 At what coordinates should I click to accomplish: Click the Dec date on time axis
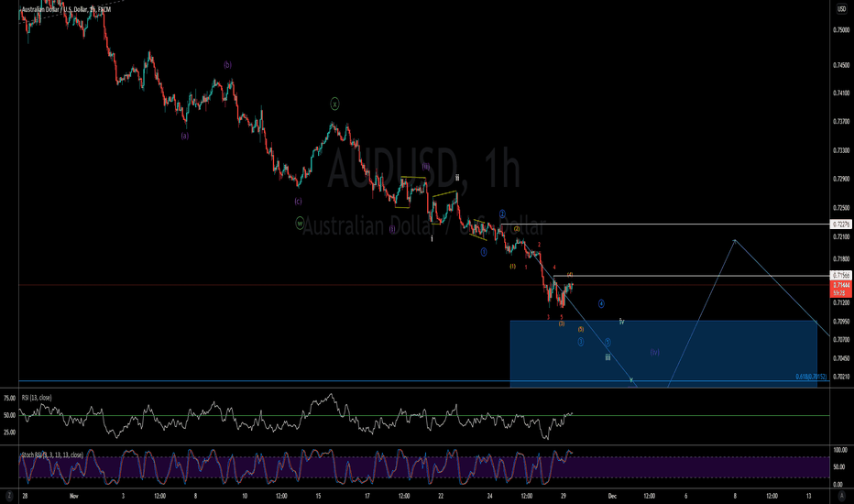pyautogui.click(x=612, y=496)
